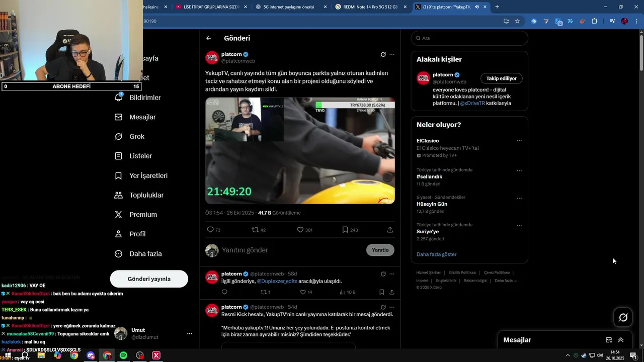Image resolution: width=644 pixels, height=362 pixels.
Task: Click floating Grok button at bottom right
Action: click(623, 317)
